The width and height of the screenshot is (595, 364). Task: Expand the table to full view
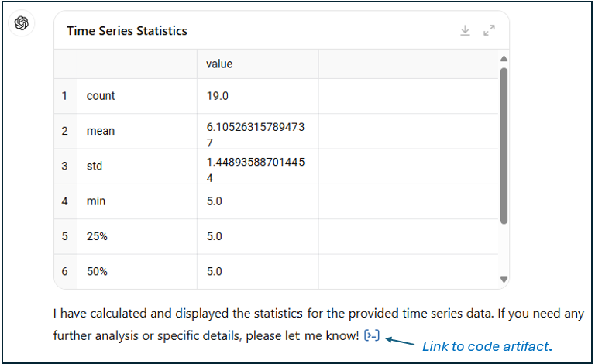coord(489,30)
